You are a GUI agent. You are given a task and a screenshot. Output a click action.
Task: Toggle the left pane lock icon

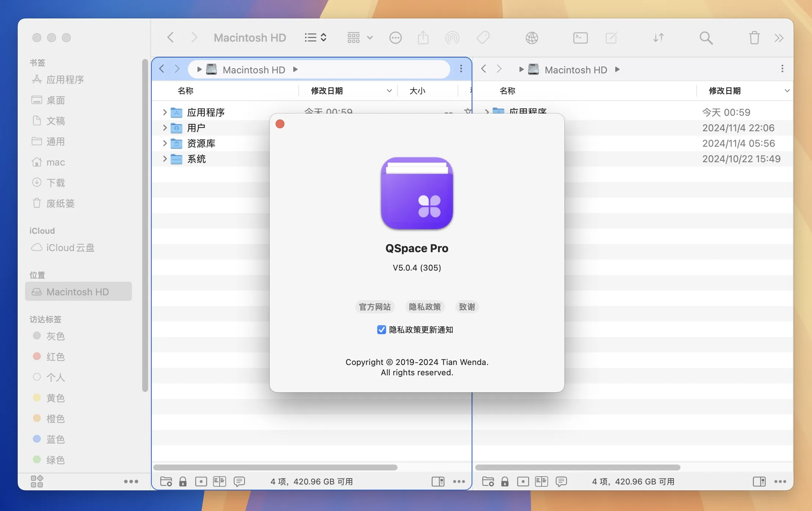click(x=183, y=482)
